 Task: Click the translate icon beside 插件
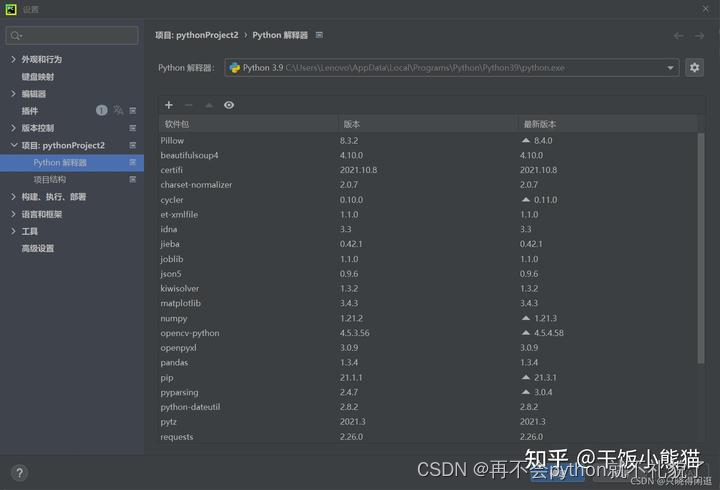118,110
